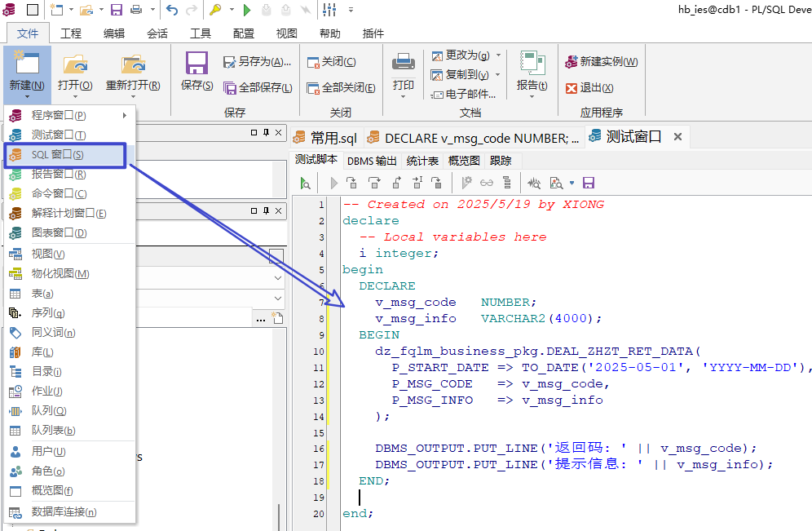The height and width of the screenshot is (531, 812).
Task: Click the 全部关闭 button
Action: (341, 87)
